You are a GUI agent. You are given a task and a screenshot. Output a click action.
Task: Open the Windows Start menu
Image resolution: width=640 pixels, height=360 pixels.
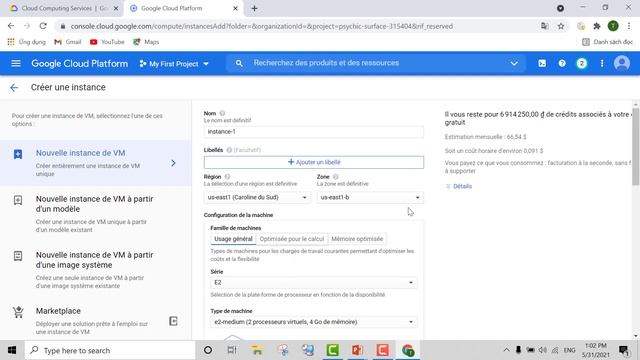(x=12, y=350)
